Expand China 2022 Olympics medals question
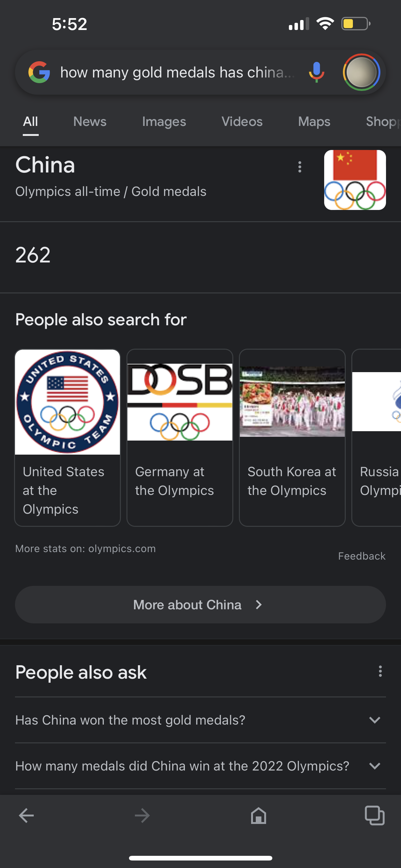 (x=200, y=766)
